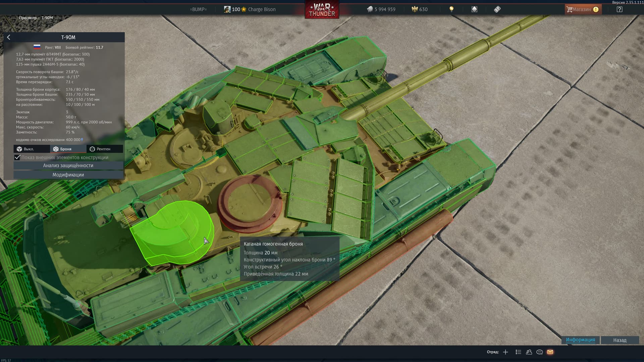Click the warbond diamond icon in top bar
The width and height of the screenshot is (644, 362).
tap(474, 9)
